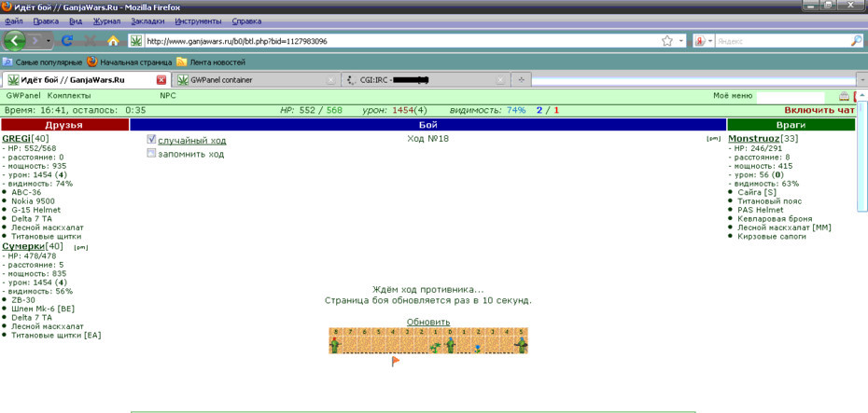Open the Yandex search engine selector
The height and width of the screenshot is (413, 868).
[703, 41]
